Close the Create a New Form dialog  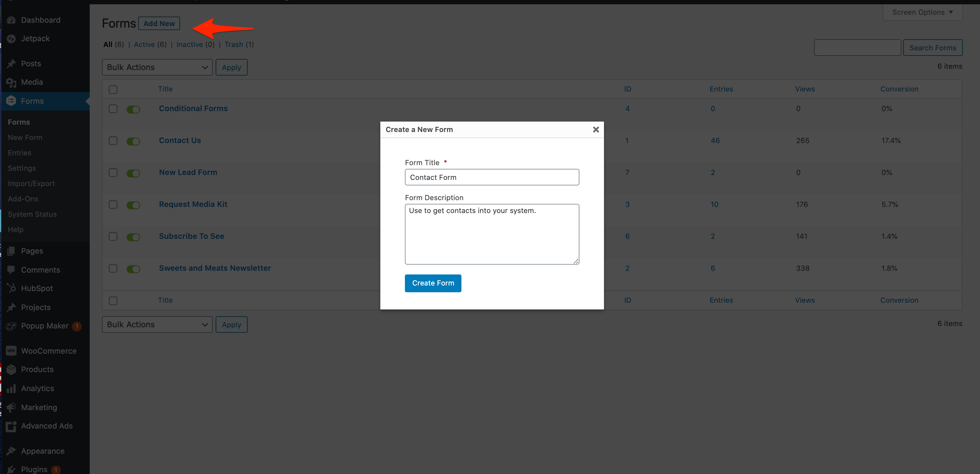tap(596, 130)
